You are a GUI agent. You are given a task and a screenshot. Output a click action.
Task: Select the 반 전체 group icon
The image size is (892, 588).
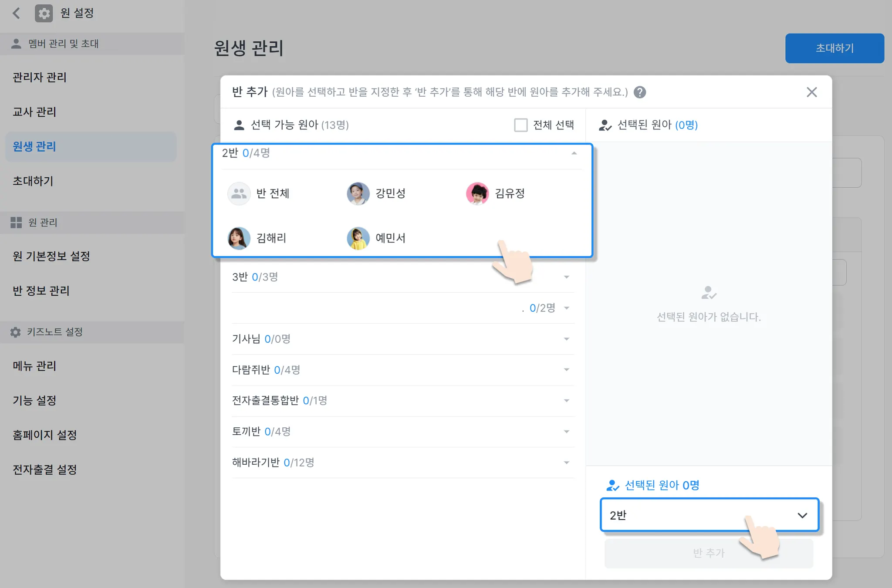pyautogui.click(x=239, y=193)
